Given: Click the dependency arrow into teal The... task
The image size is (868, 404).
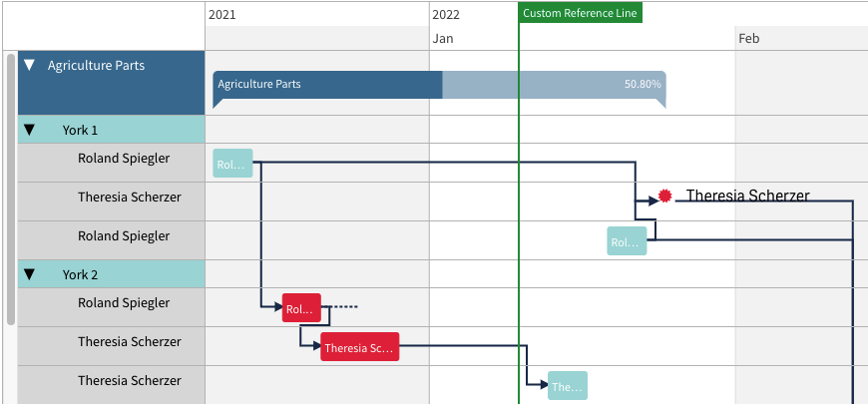Looking at the screenshot, I should 543,384.
